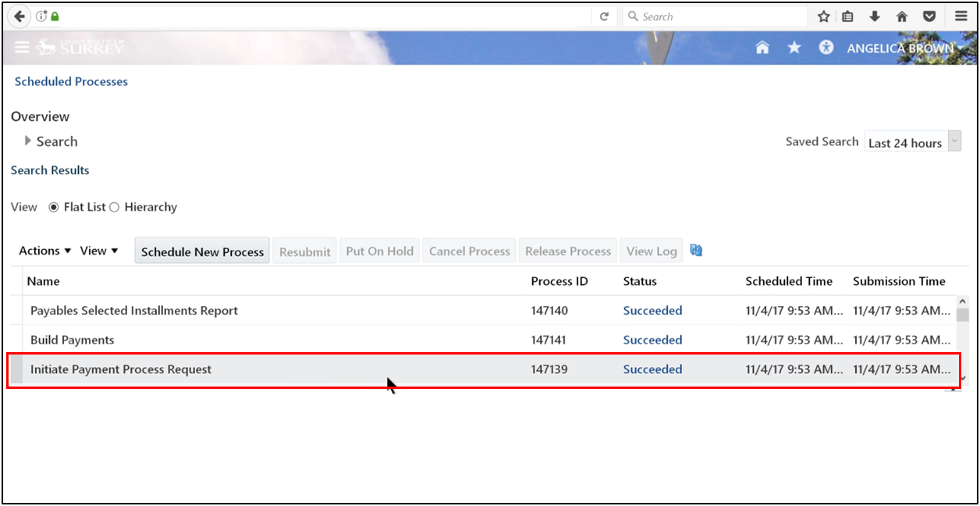Screen dimensions: 980x506
Task: Open the View menu above the results table
Action: pyautogui.click(x=98, y=250)
